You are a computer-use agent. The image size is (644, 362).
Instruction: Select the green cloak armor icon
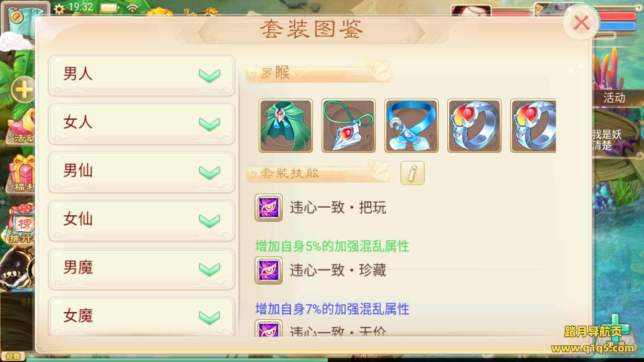point(286,126)
